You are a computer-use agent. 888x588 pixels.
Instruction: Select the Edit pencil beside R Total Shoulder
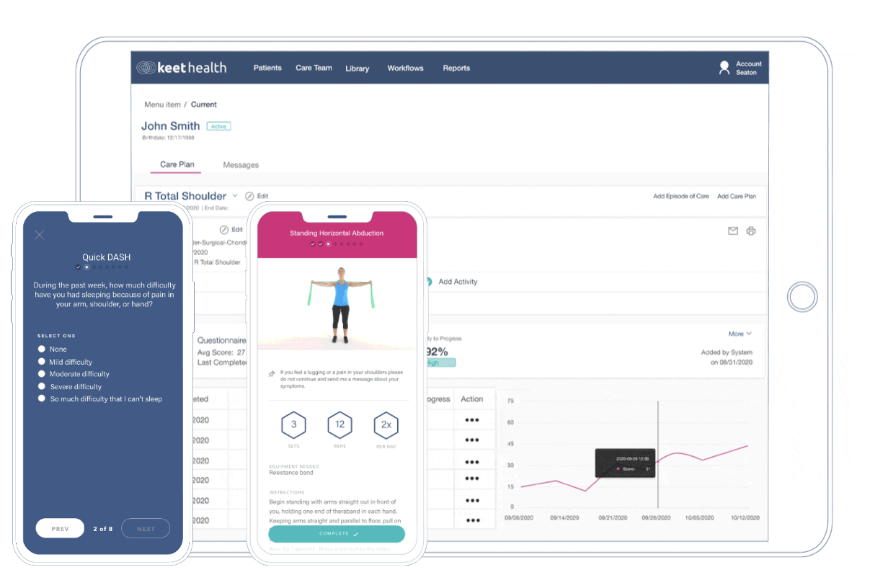(251, 195)
